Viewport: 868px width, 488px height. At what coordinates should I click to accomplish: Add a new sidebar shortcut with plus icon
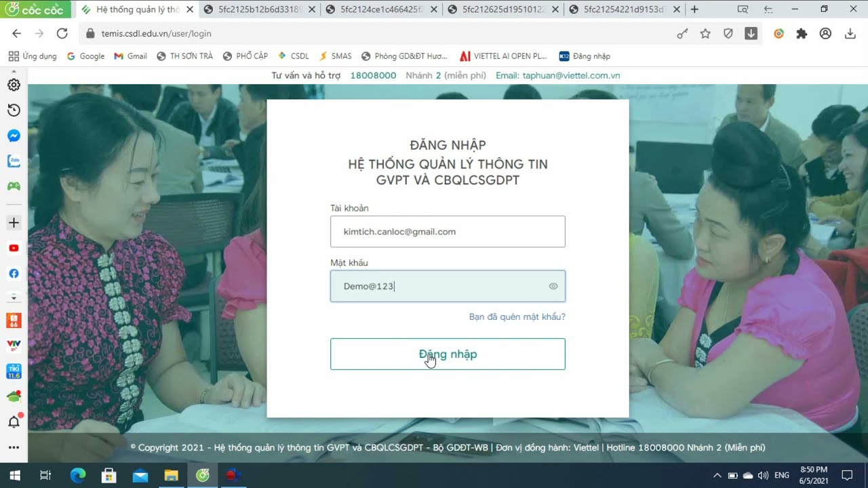click(14, 222)
